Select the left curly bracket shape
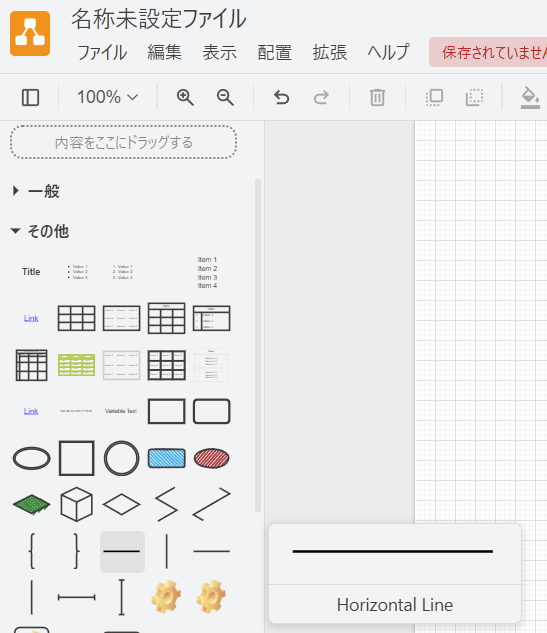The width and height of the screenshot is (547, 633). click(x=32, y=551)
